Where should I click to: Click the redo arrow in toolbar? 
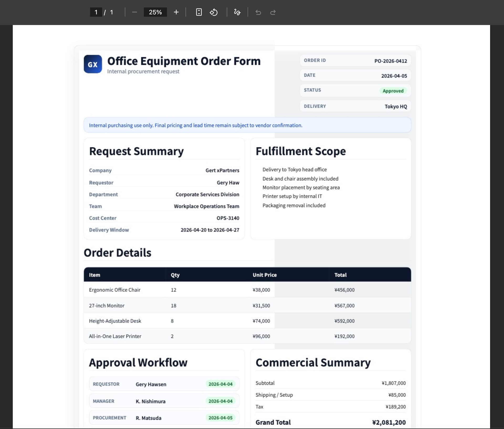pyautogui.click(x=273, y=12)
